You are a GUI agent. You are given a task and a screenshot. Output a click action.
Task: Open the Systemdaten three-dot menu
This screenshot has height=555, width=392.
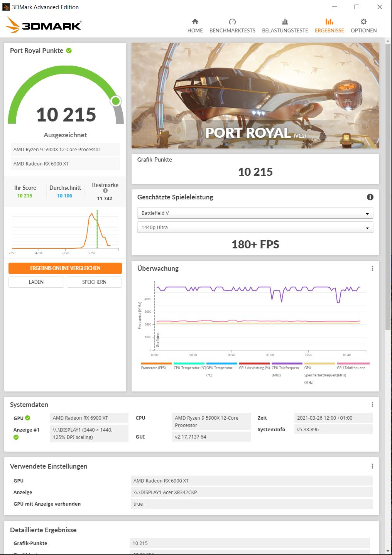(x=372, y=405)
